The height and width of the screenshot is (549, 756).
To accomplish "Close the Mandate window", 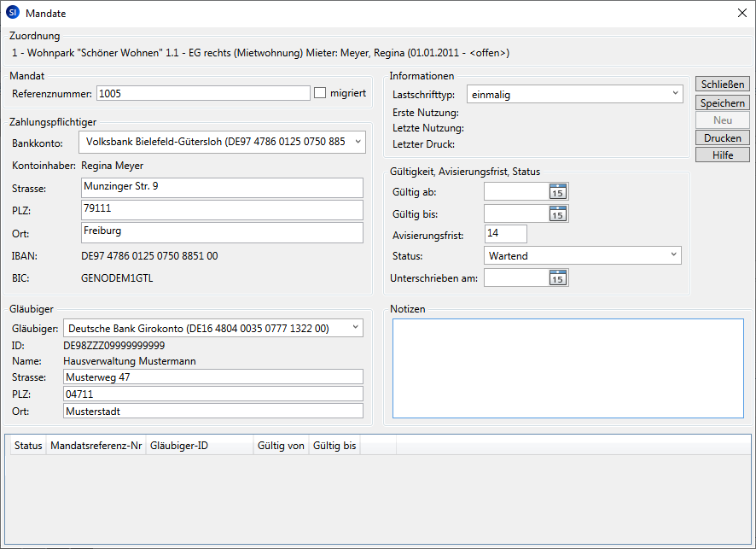I will click(x=740, y=13).
